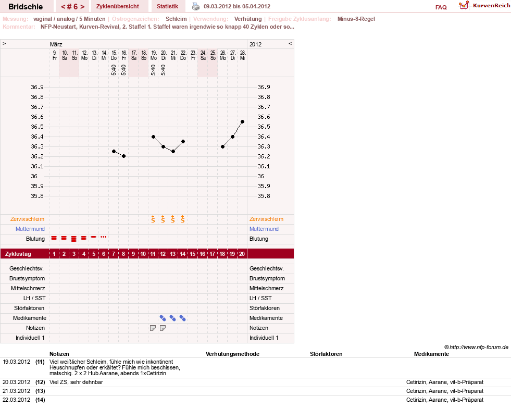Select the 36.4 temperature point on 19. Mo
The width and height of the screenshot is (511, 420).
[x=153, y=137]
